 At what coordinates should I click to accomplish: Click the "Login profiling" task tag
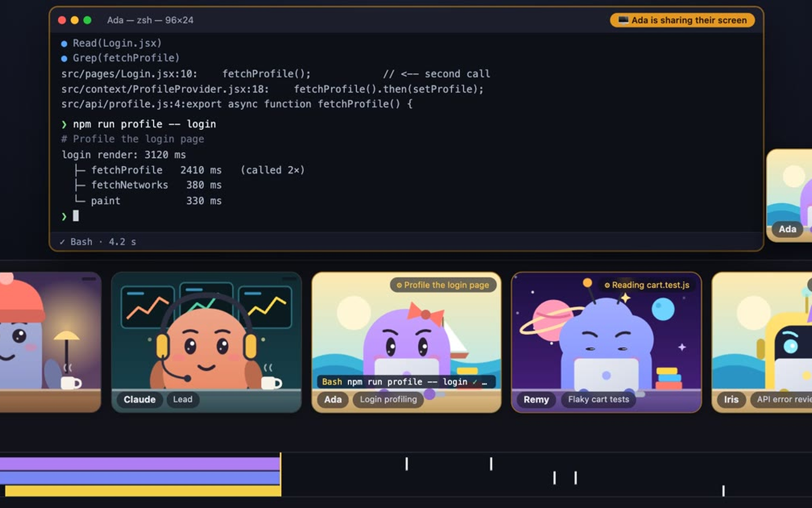pos(388,400)
